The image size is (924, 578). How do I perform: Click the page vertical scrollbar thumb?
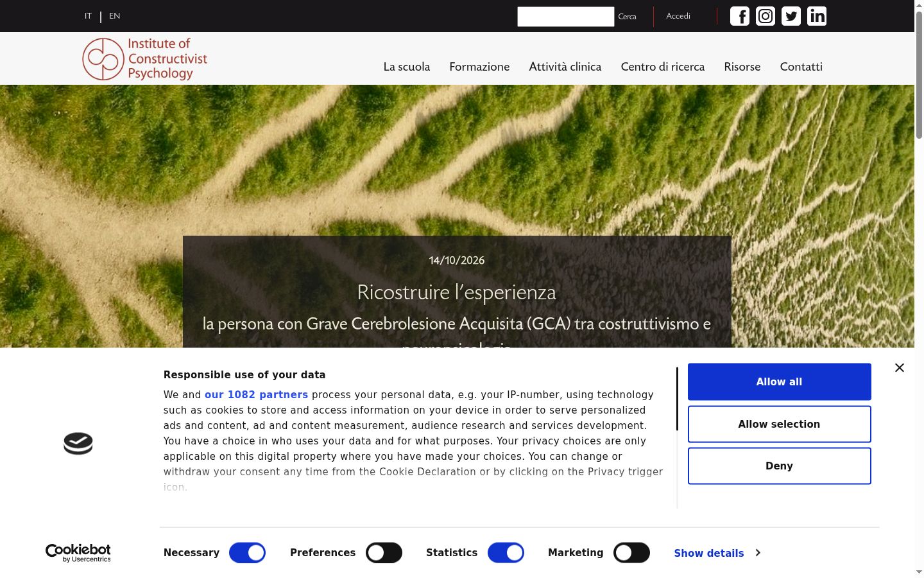tap(919, 74)
